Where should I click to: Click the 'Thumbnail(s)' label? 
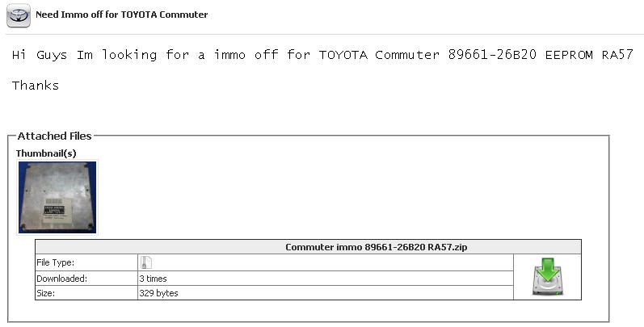click(x=46, y=153)
